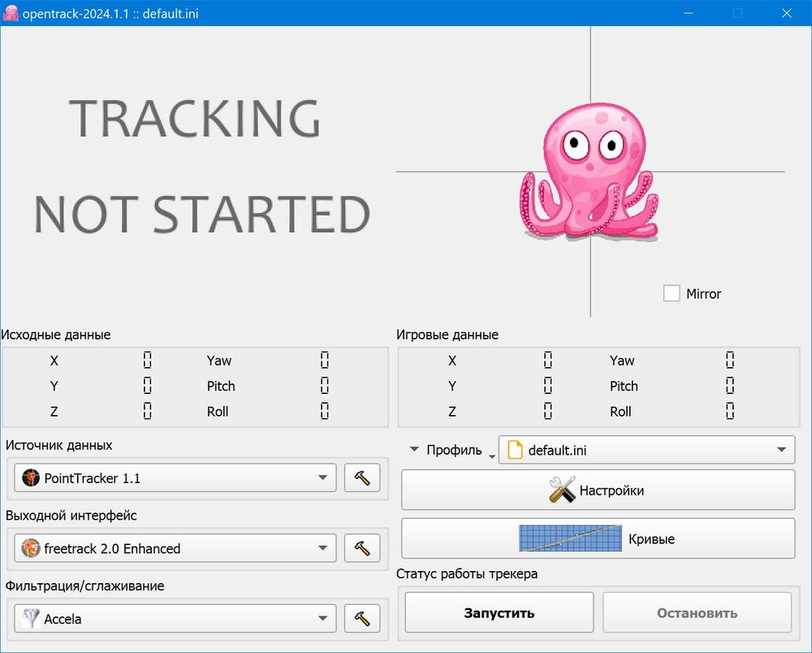Open the Выходной интерфейс dropdown
The width and height of the screenshot is (812, 653).
coord(174,547)
